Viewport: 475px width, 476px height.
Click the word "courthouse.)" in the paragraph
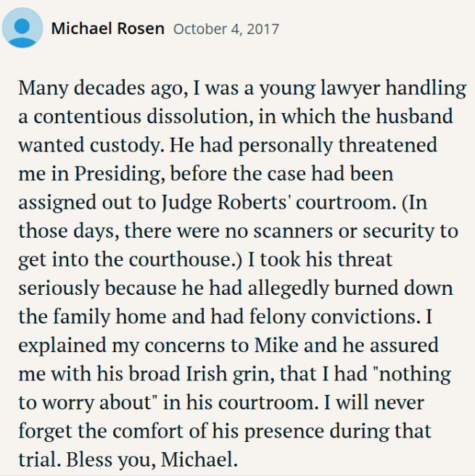(x=185, y=259)
